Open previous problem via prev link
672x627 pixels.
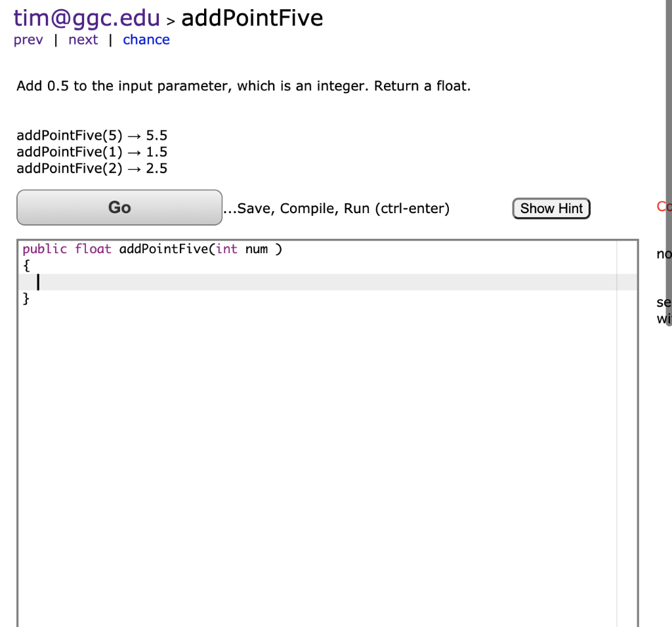[28, 39]
